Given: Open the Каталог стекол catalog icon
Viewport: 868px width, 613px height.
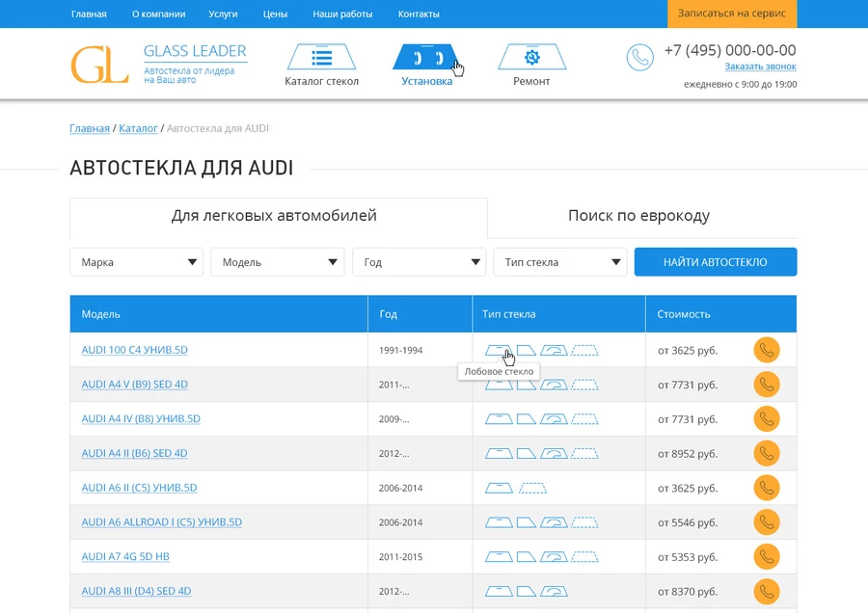Looking at the screenshot, I should tap(321, 57).
